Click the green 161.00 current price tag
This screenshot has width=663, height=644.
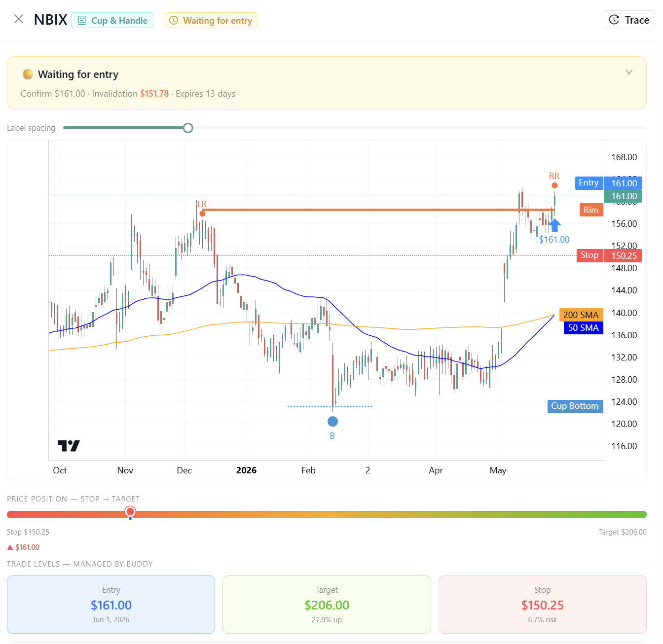[623, 196]
